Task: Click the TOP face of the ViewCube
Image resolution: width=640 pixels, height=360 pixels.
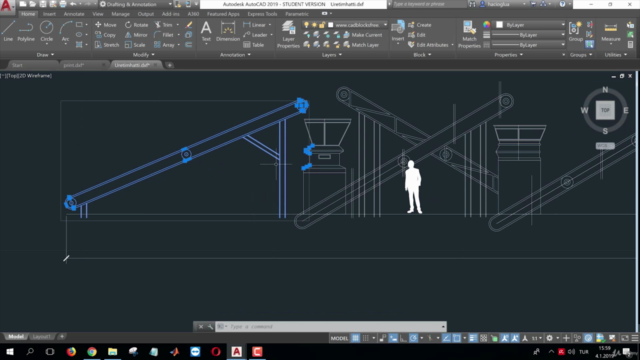Action: [605, 110]
